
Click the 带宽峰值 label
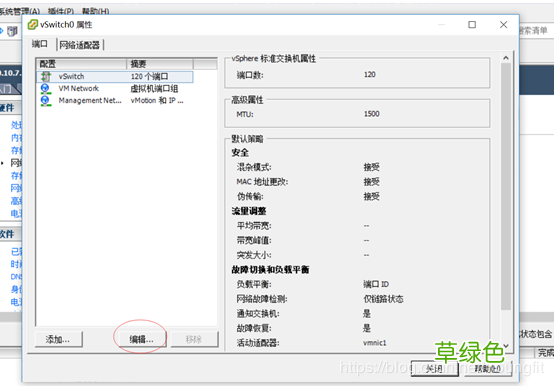tap(254, 240)
